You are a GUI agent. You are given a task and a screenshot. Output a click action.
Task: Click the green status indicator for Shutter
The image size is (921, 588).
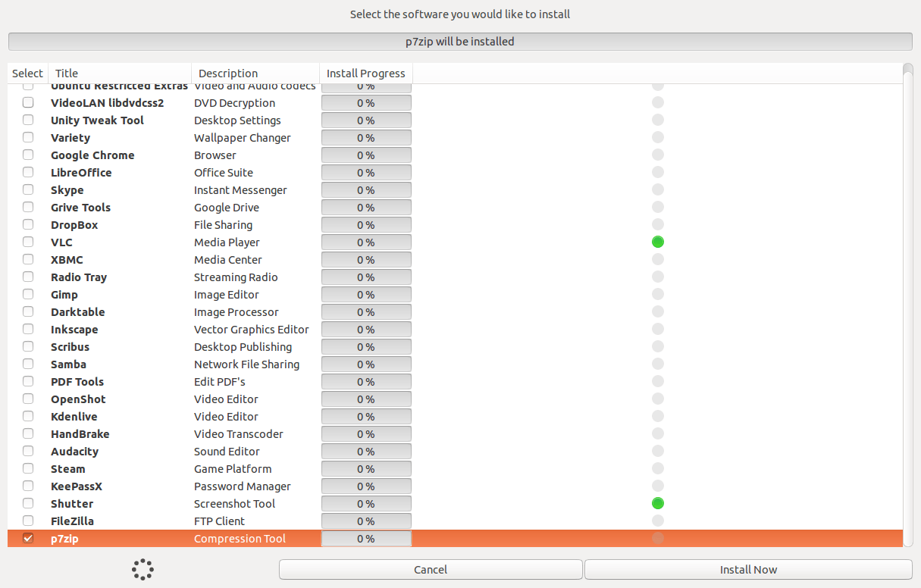click(657, 503)
